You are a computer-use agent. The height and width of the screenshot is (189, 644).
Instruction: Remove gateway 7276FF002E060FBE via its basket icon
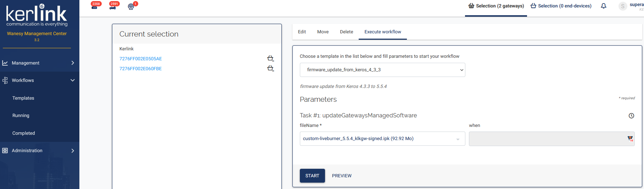click(x=270, y=68)
